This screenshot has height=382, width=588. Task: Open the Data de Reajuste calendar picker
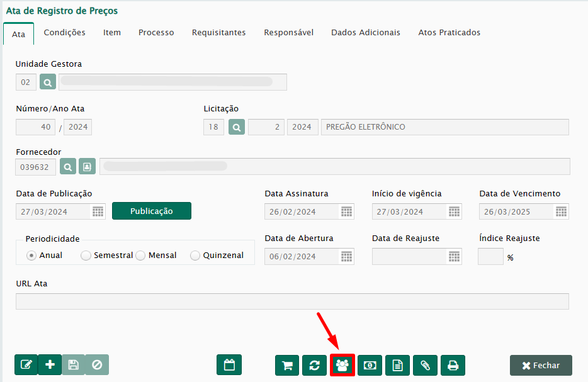coord(454,256)
